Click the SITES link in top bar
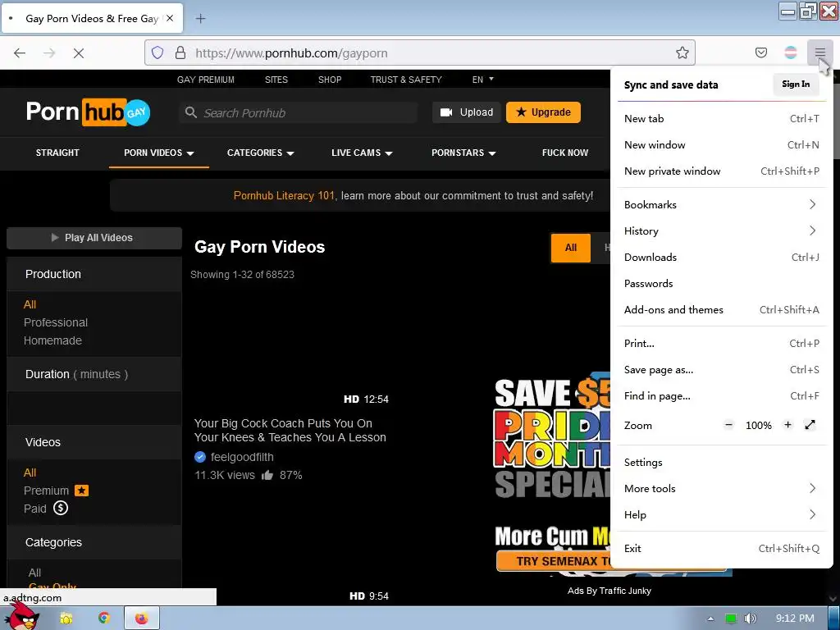Viewport: 840px width, 630px height. [276, 80]
